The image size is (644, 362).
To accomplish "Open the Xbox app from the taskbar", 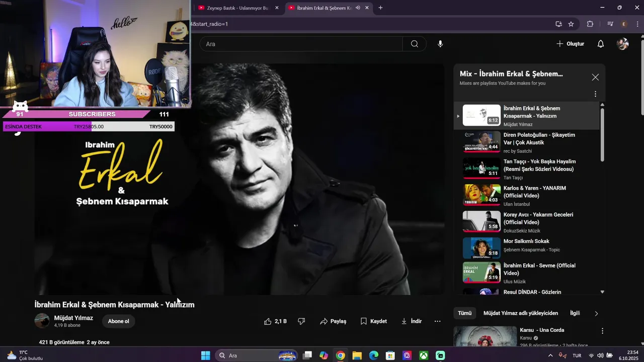I will pos(424,355).
